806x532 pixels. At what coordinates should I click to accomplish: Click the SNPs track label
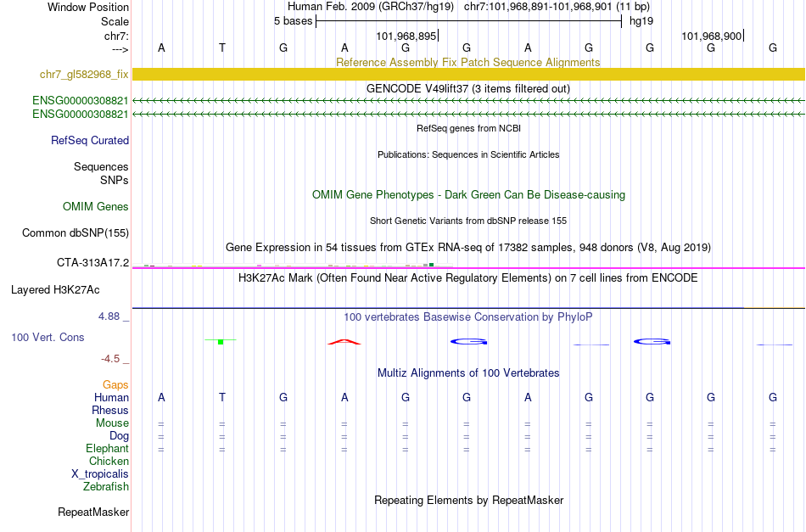(115, 181)
